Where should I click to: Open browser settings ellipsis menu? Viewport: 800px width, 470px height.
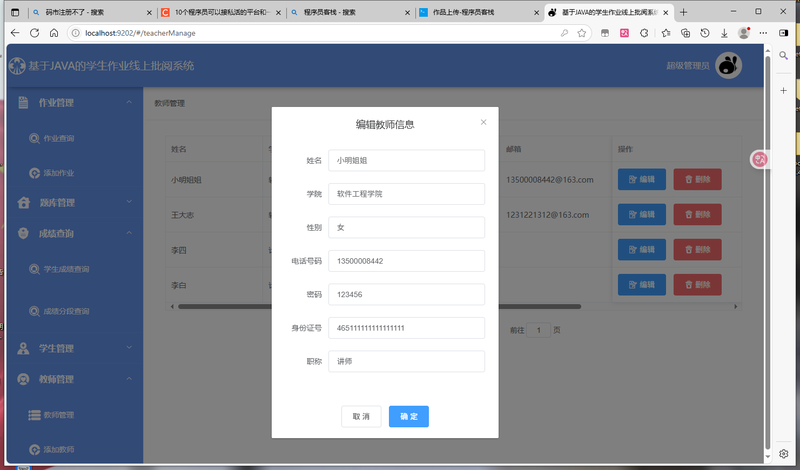(x=763, y=33)
